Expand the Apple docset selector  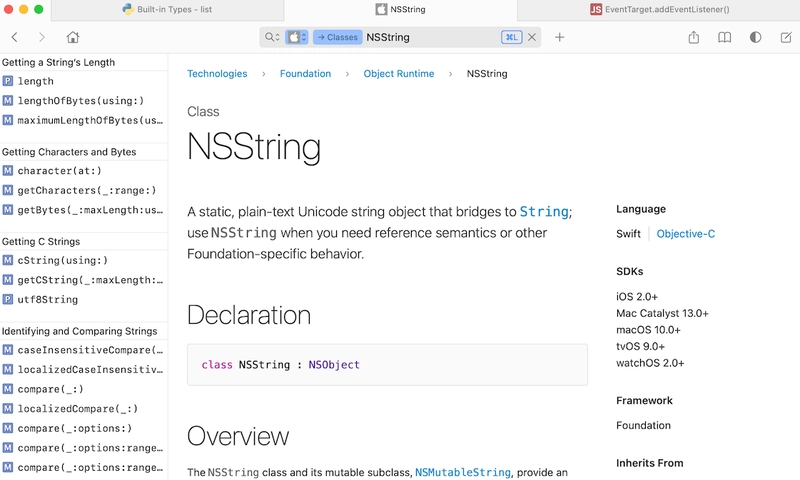296,37
